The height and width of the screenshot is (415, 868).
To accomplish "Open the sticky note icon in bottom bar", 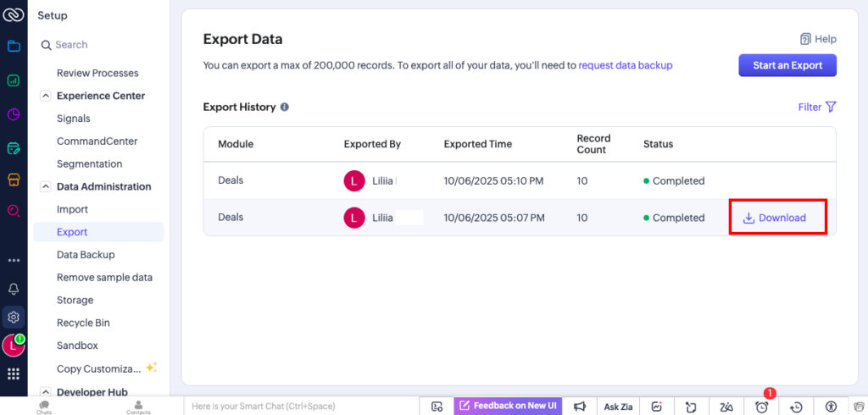I will click(690, 407).
